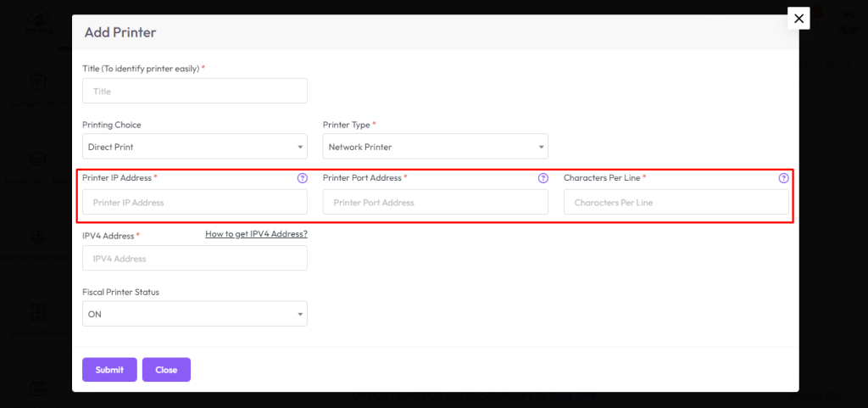Click the Add Printer dialog title
The image size is (868, 408).
pyautogui.click(x=120, y=33)
